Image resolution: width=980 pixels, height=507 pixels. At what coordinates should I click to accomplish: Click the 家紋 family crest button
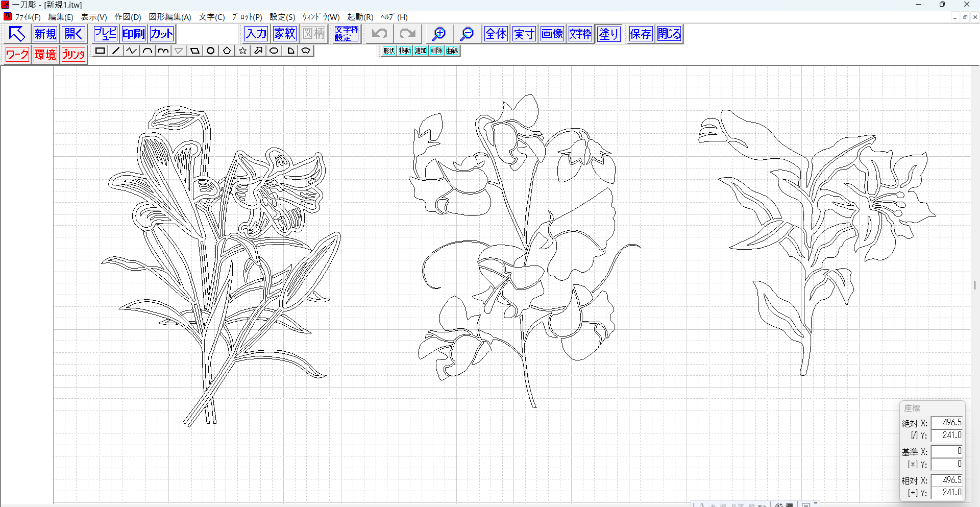click(x=285, y=34)
